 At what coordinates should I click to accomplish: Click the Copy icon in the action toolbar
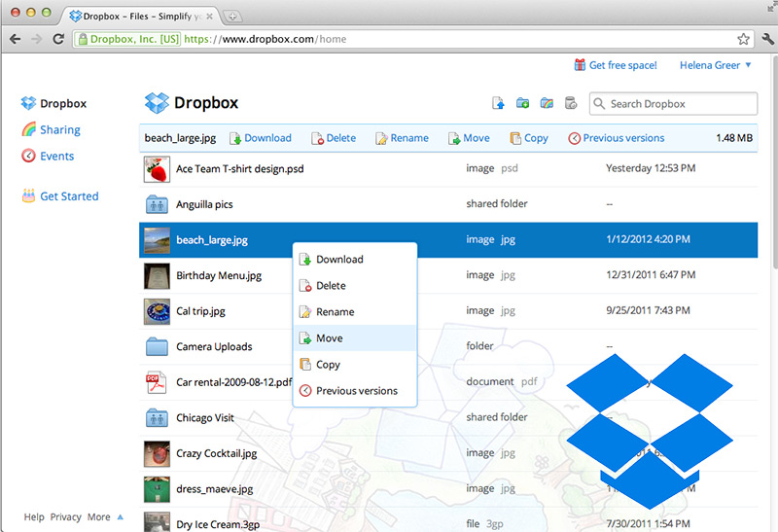click(515, 138)
